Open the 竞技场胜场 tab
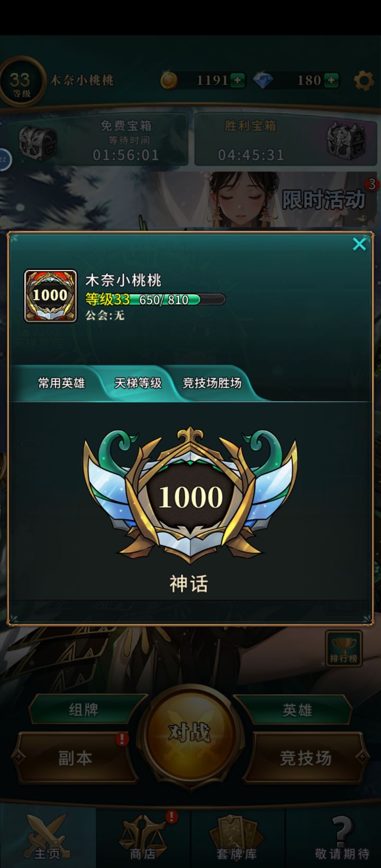 (212, 383)
